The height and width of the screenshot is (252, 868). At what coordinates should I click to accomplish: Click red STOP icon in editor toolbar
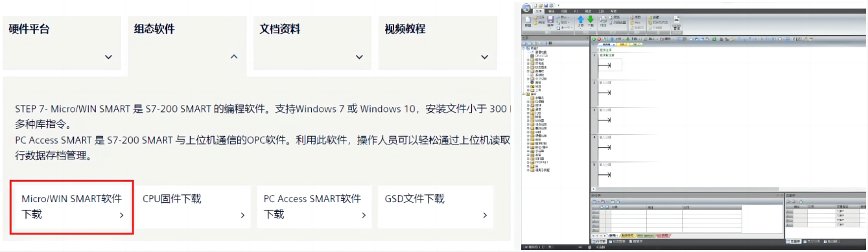tap(599, 39)
